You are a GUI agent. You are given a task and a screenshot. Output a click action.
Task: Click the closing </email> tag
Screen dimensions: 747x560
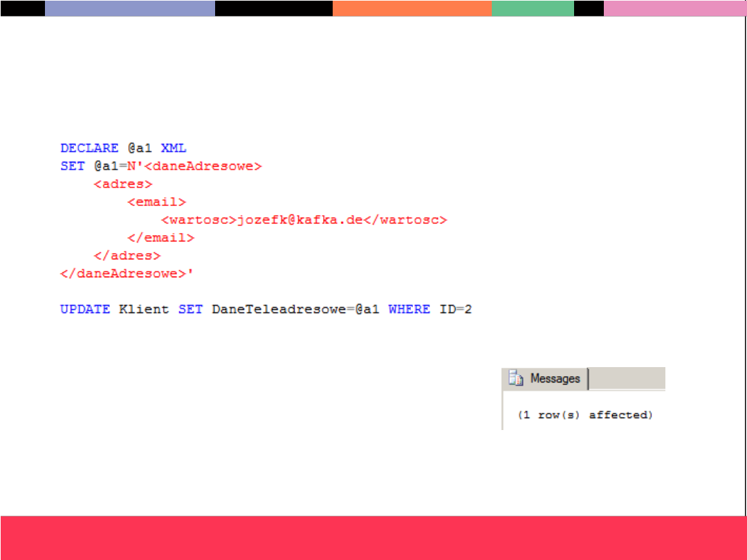tap(160, 238)
